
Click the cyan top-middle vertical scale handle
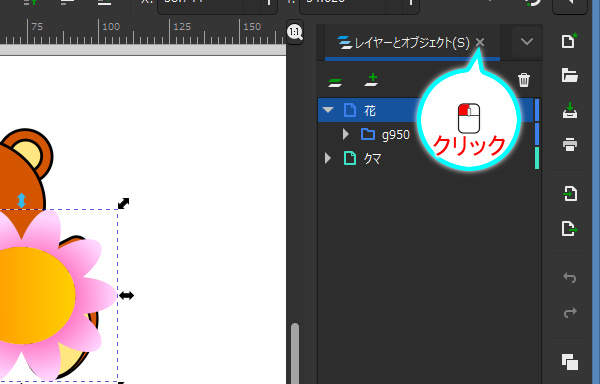(x=21, y=200)
